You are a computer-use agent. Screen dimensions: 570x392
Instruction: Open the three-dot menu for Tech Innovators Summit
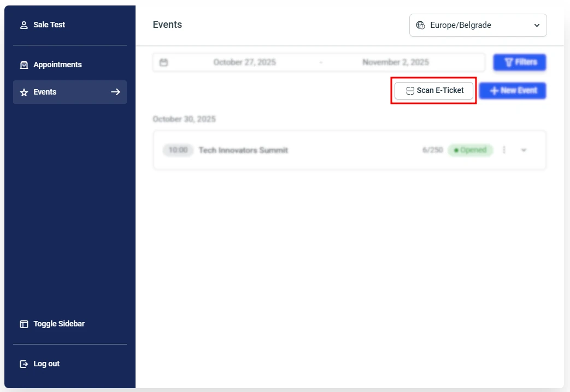click(x=504, y=150)
